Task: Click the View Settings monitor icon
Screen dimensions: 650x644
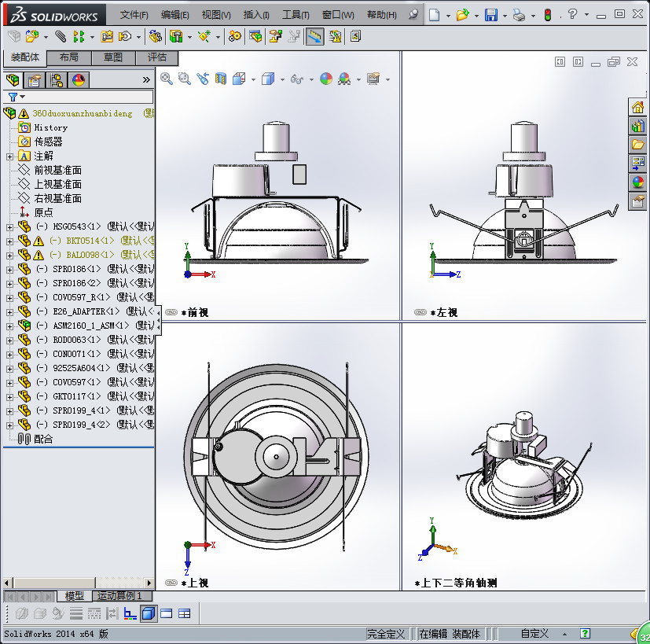Action: 373,79
